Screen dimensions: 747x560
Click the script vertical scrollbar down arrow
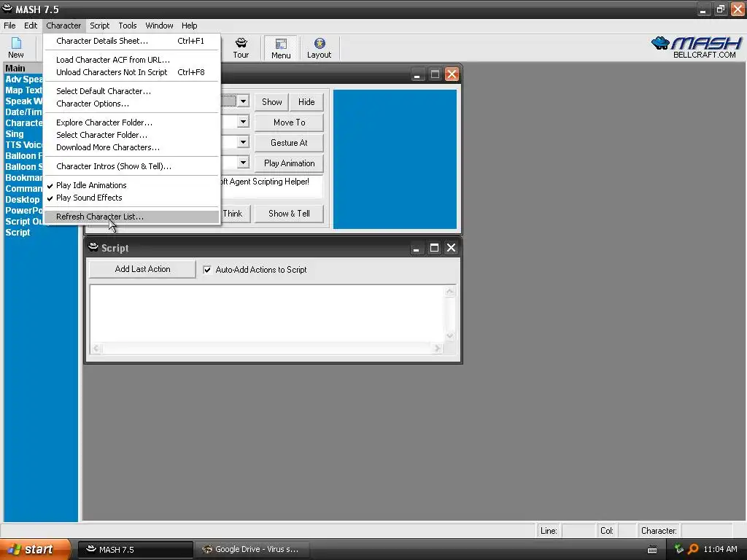[x=449, y=335]
